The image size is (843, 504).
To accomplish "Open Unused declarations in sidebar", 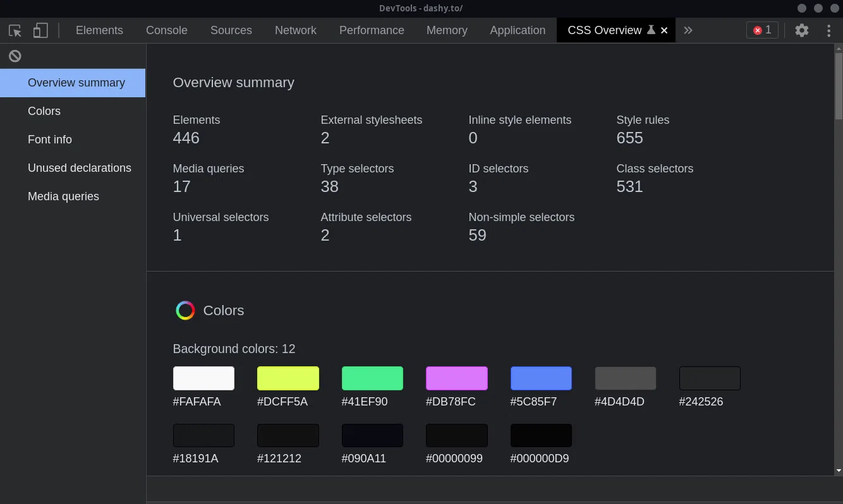I will pos(73,168).
